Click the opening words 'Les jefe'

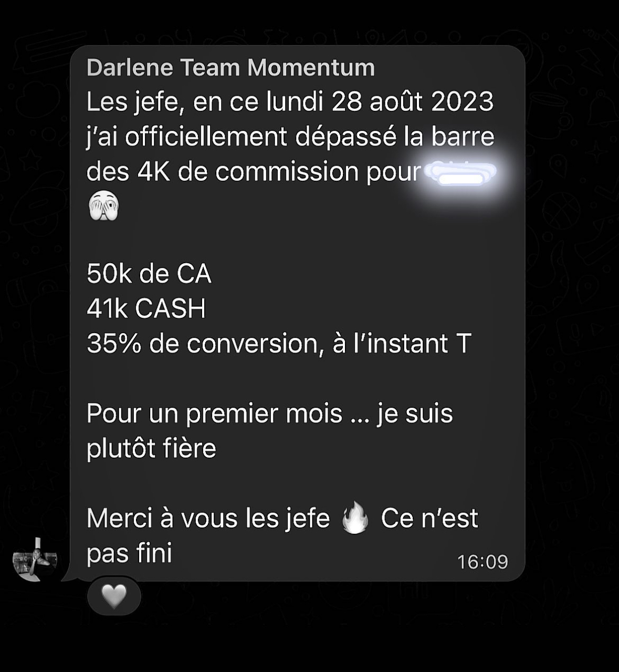point(135,102)
